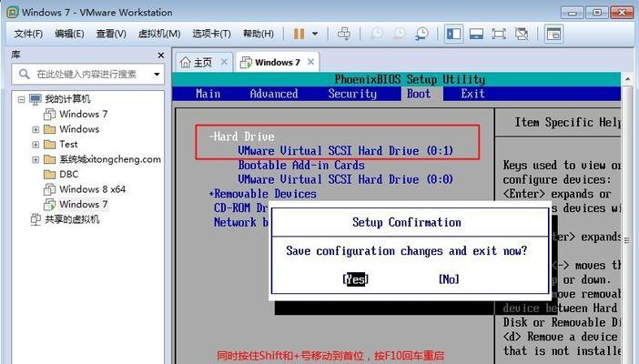Image resolution: width=639 pixels, height=364 pixels.
Task: Click the console view icon at toolbar end
Action: pyautogui.click(x=553, y=34)
